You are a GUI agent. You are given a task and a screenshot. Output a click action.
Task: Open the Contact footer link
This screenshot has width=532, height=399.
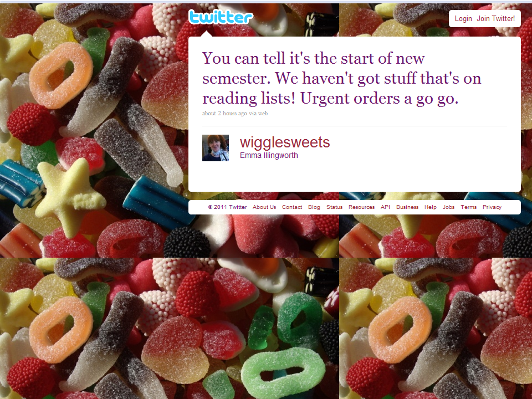[x=292, y=207]
